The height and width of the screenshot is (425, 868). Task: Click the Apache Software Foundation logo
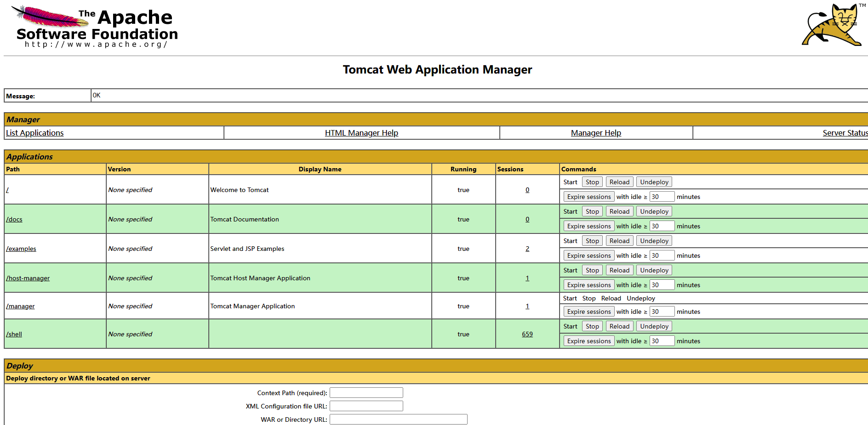[95, 27]
